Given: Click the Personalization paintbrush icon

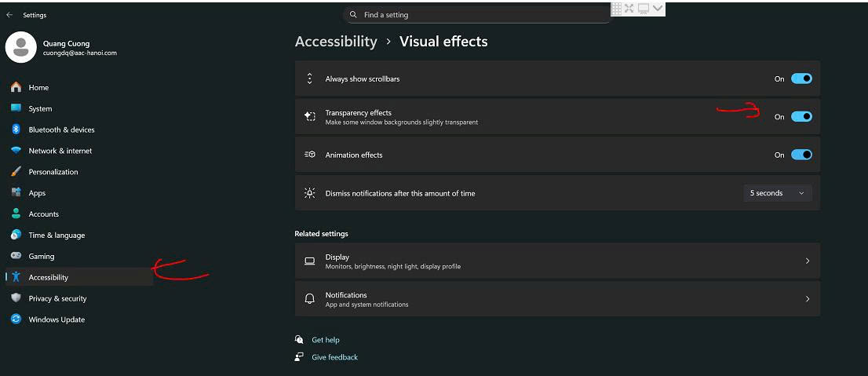Looking at the screenshot, I should click(16, 172).
